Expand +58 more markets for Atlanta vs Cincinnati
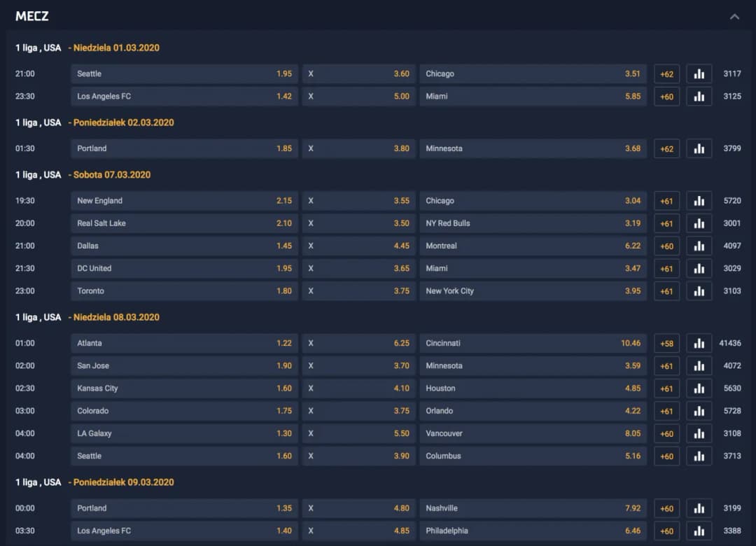The width and height of the screenshot is (756, 546). 666,344
